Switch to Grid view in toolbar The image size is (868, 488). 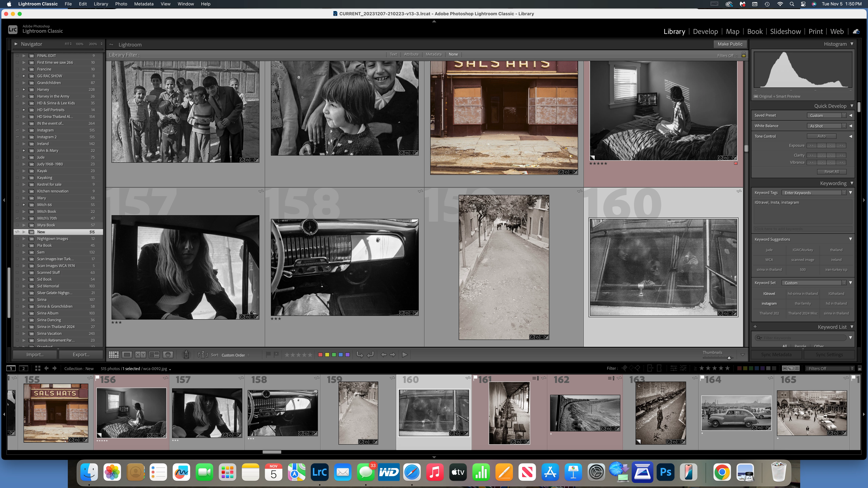point(114,355)
